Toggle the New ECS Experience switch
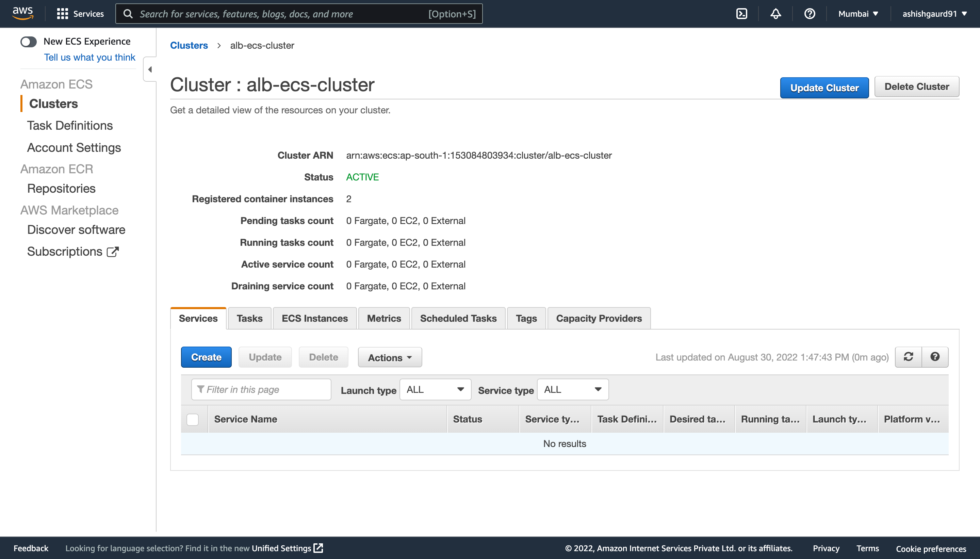The height and width of the screenshot is (559, 980). (28, 41)
